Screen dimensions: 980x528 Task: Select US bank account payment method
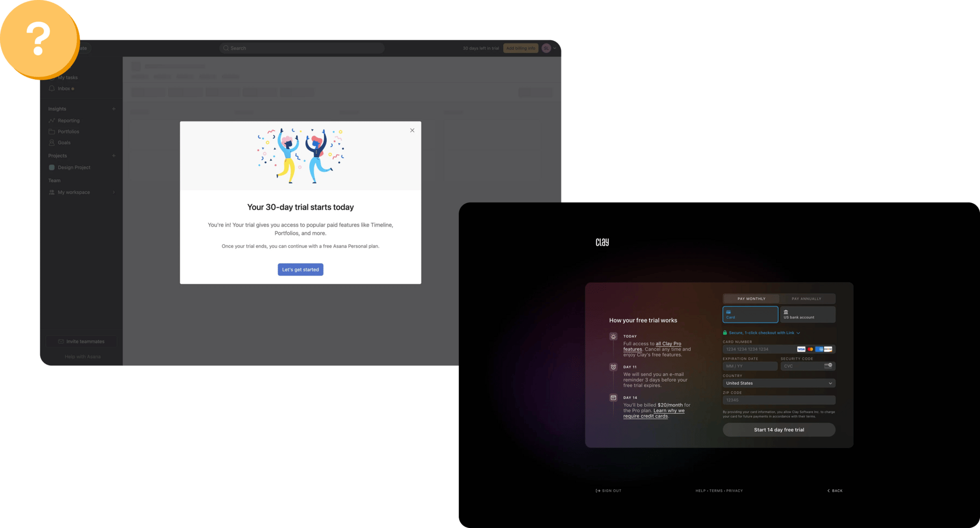tap(807, 314)
